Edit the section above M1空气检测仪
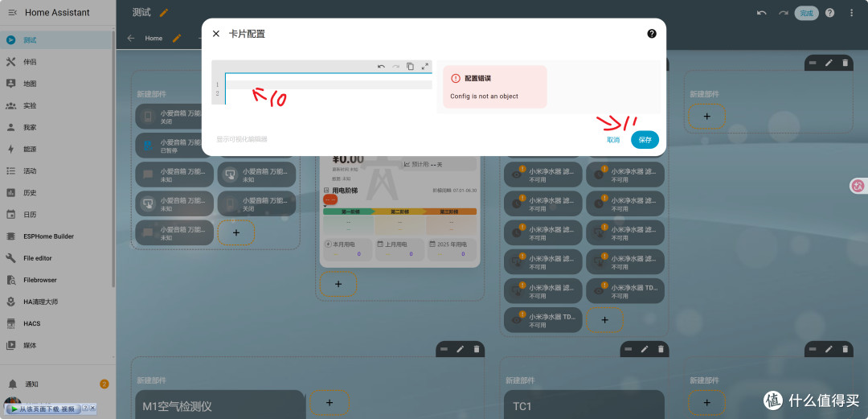Viewport: 868px width, 419px height. pyautogui.click(x=460, y=348)
